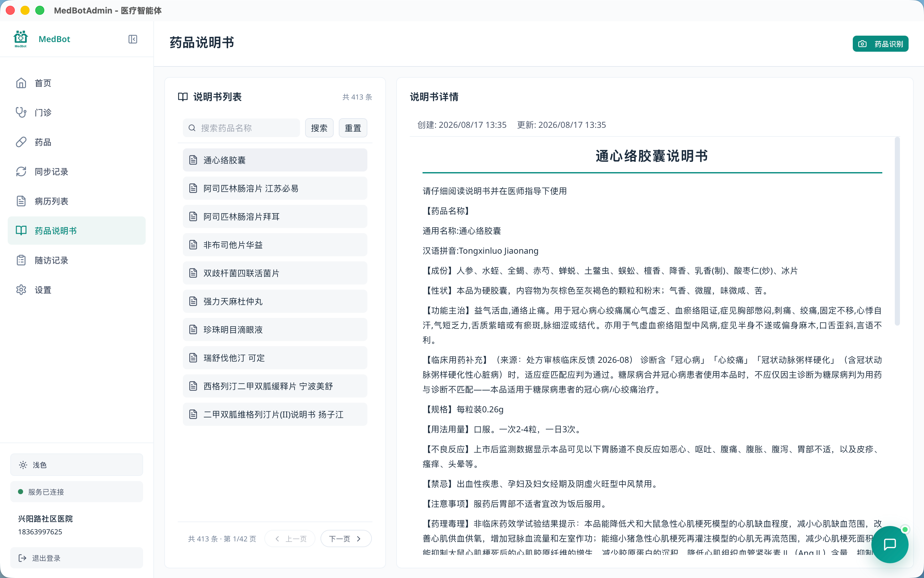Select 西格列汀二甲双胍缓释片 宁波美舒 entry
This screenshot has height=578, width=924.
point(275,386)
